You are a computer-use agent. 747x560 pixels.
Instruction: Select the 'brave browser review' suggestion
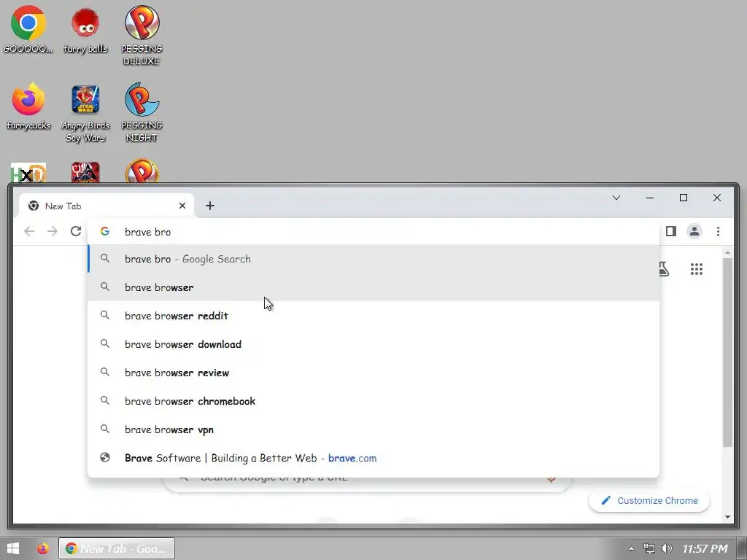tap(373, 373)
